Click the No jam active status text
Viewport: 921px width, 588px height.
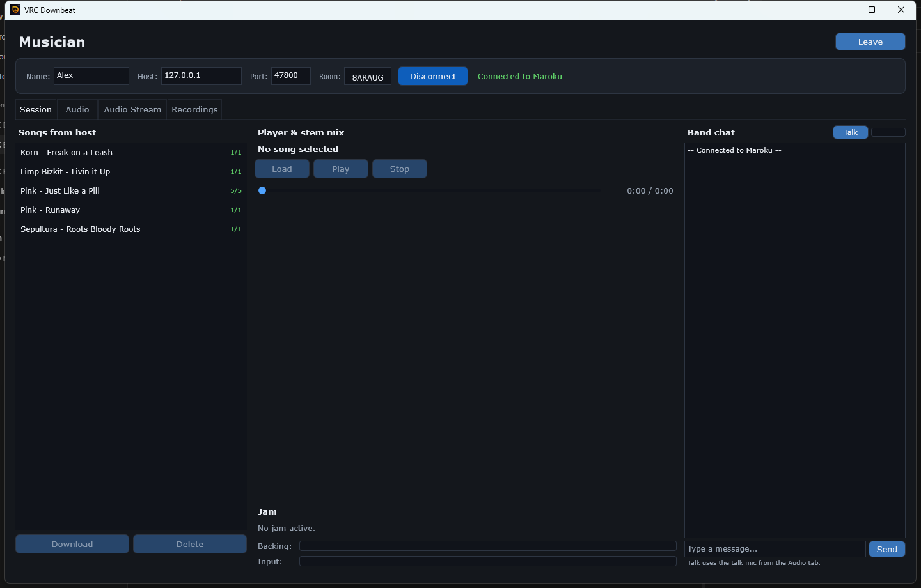pos(287,529)
